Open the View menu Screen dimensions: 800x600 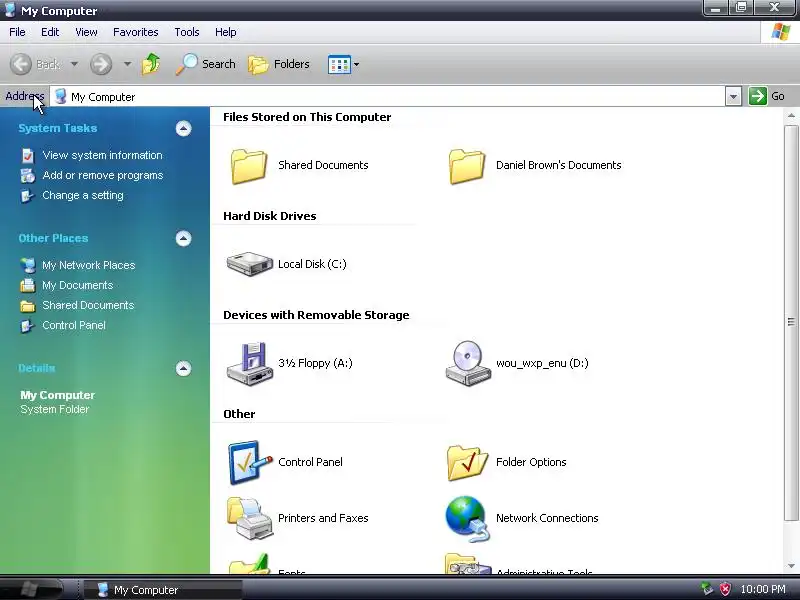(x=86, y=32)
